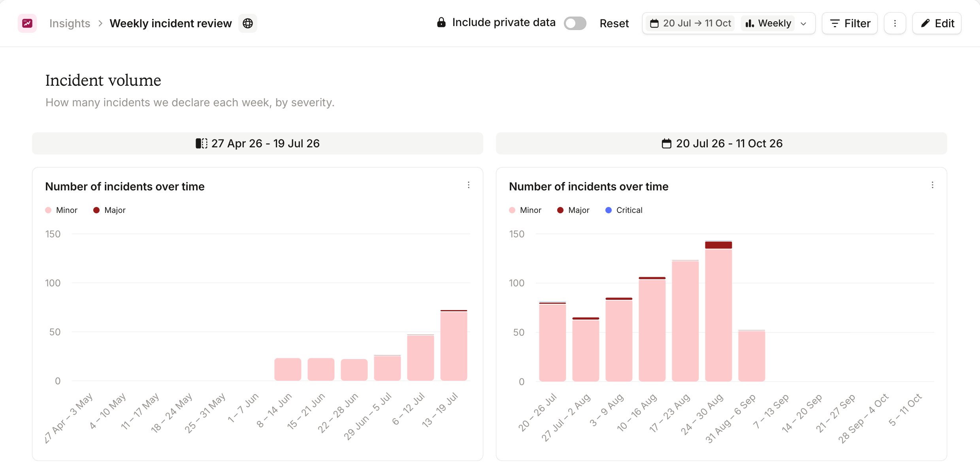Open the Filter button
Viewport: 980px width, 474px height.
[850, 23]
